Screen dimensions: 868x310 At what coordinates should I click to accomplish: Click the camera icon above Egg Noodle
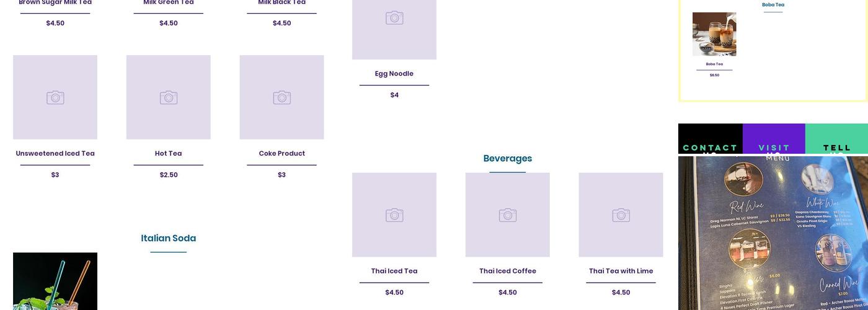click(x=394, y=18)
